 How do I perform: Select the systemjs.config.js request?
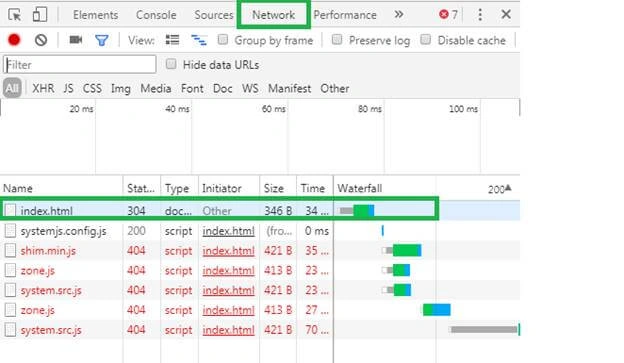point(63,231)
